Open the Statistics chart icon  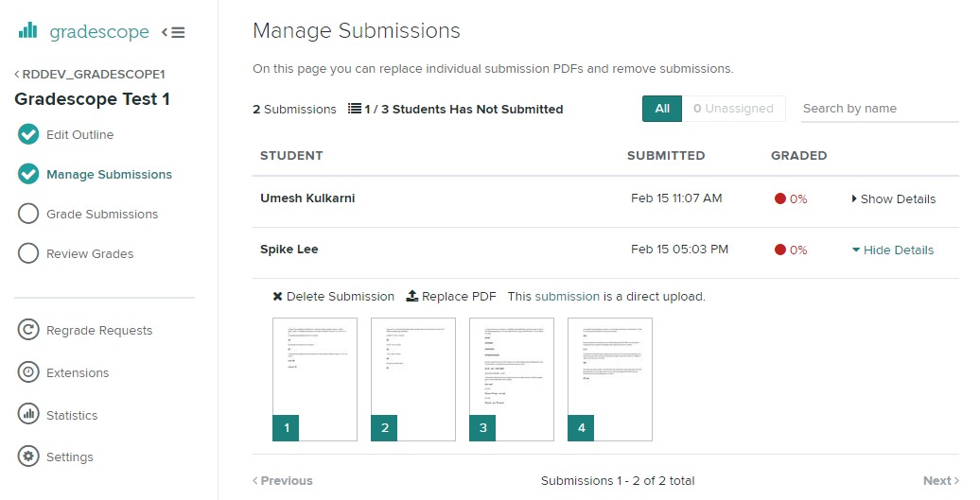click(x=28, y=415)
